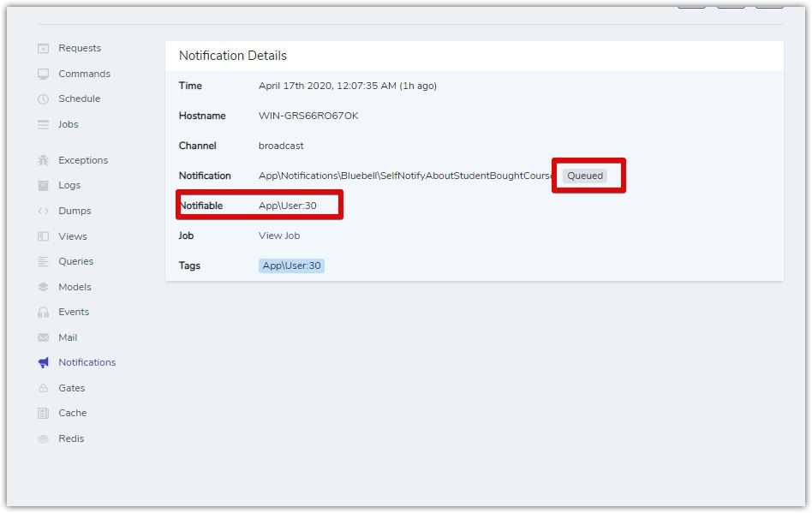Click the Gates lock icon
The image size is (812, 513).
click(x=43, y=388)
